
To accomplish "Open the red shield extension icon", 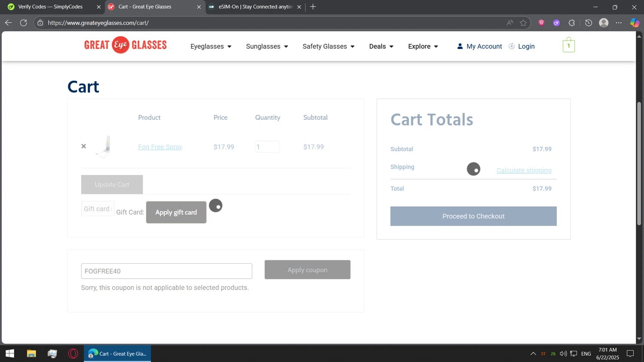I will click(x=541, y=23).
